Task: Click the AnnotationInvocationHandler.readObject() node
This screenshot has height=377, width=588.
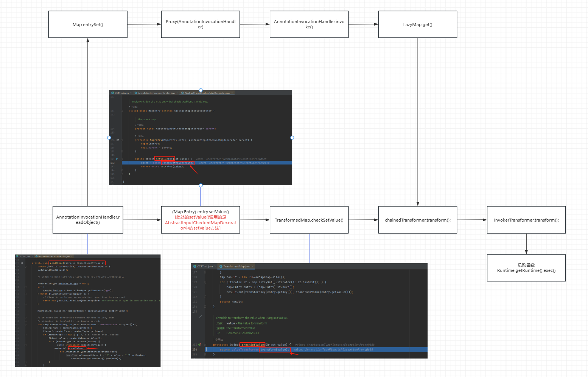Action: (88, 220)
